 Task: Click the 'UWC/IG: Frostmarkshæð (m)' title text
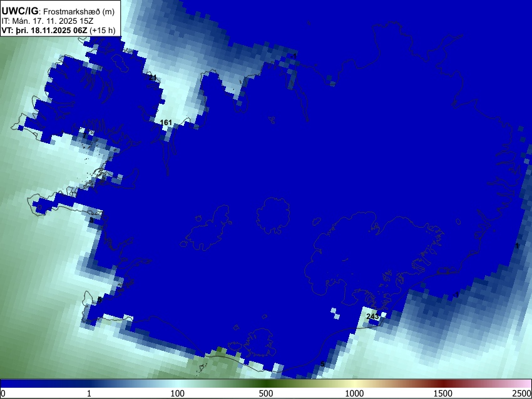tap(58, 11)
